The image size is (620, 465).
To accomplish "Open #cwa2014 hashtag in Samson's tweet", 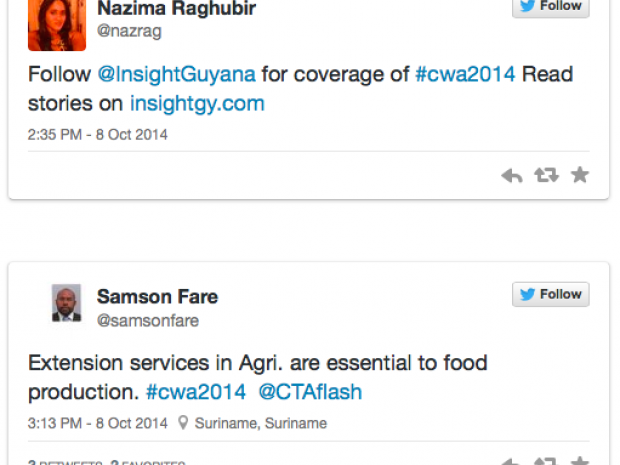I will pos(196,392).
